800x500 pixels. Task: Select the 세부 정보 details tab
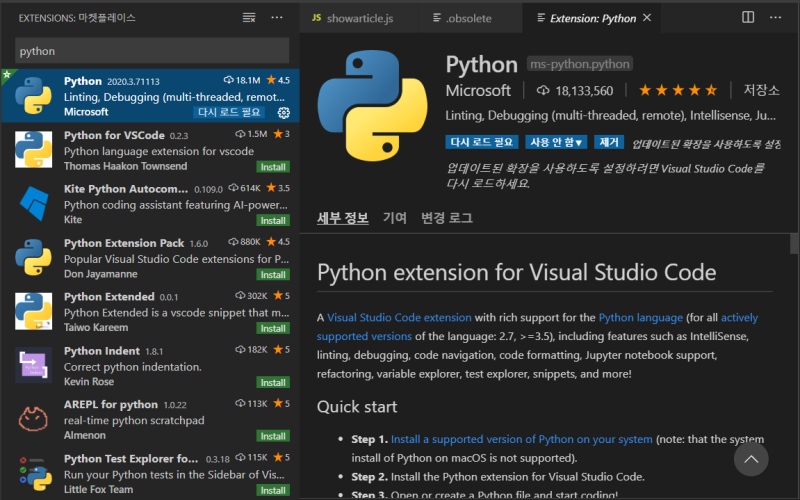point(342,218)
